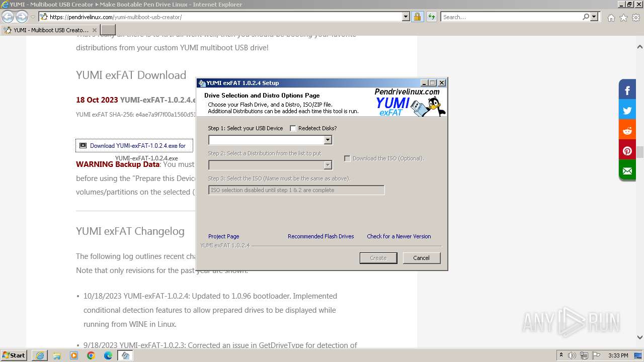Toggle Download the ISO (Optional) checkbox

(347, 158)
